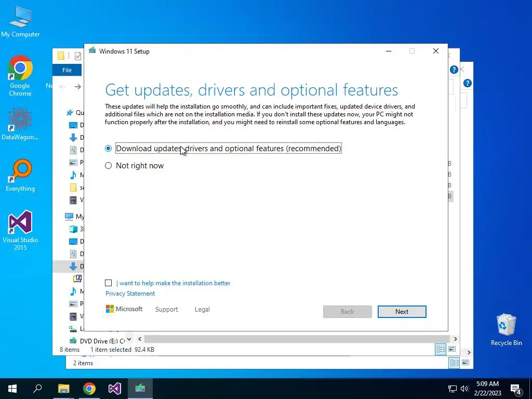Screen dimensions: 532x399
Task: Click the horizontal scrollbar right arrow
Action: click(x=455, y=339)
